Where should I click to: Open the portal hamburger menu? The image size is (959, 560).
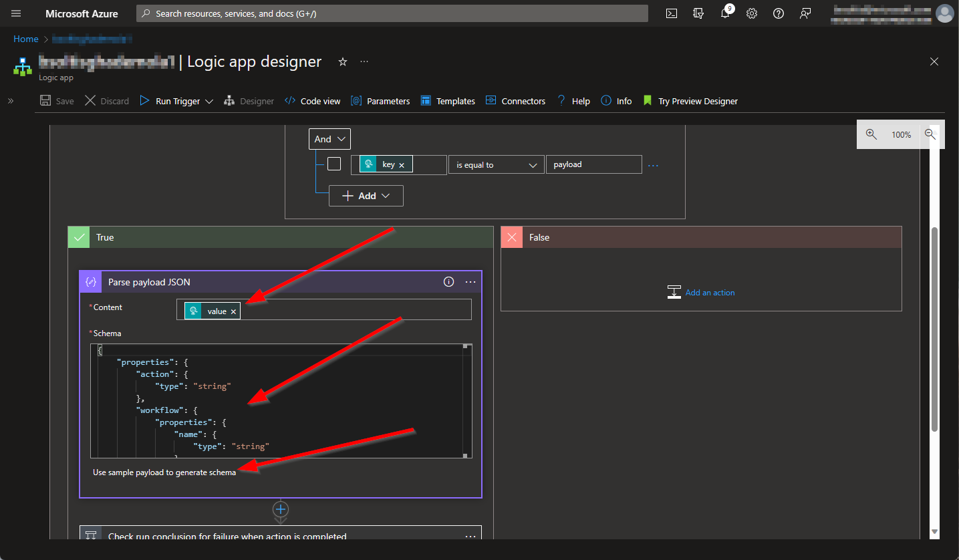click(17, 13)
